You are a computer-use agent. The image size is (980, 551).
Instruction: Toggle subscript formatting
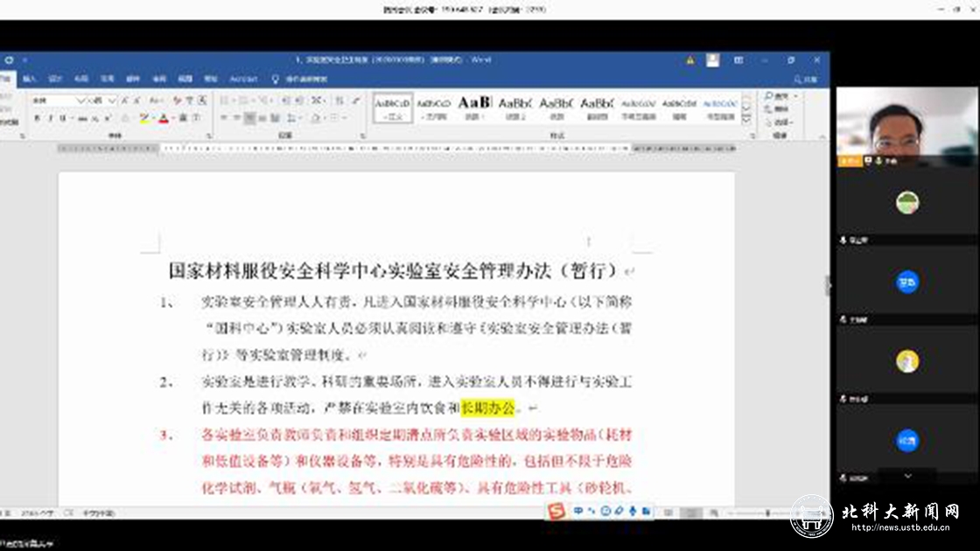click(95, 118)
